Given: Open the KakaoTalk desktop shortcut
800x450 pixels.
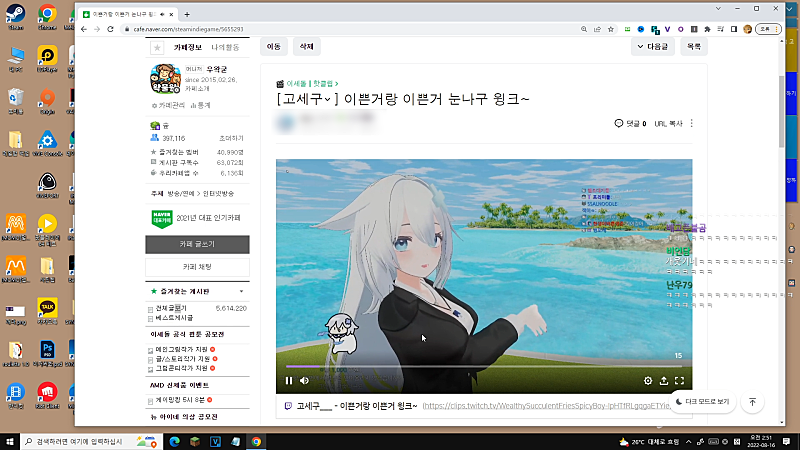Looking at the screenshot, I should [47, 311].
